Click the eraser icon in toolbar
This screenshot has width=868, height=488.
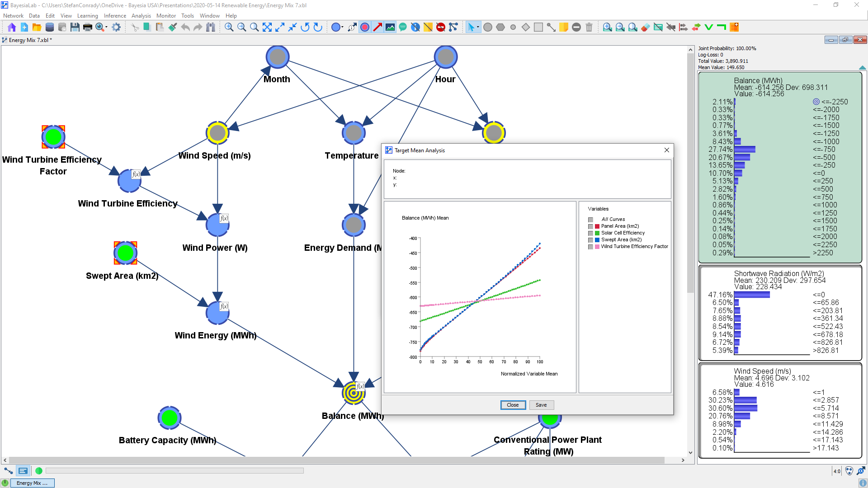[x=646, y=28]
